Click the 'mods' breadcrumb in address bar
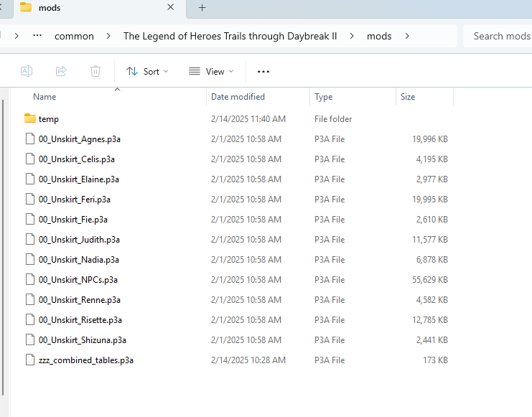This screenshot has height=417, width=532. (379, 36)
